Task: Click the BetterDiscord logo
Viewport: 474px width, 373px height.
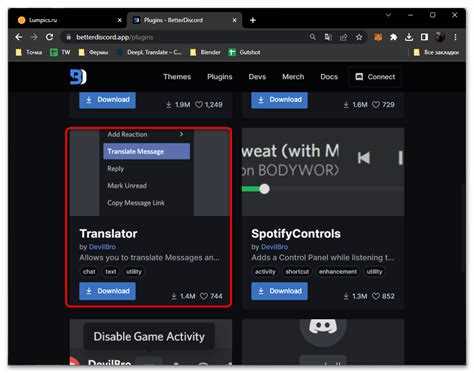Action: coord(78,77)
